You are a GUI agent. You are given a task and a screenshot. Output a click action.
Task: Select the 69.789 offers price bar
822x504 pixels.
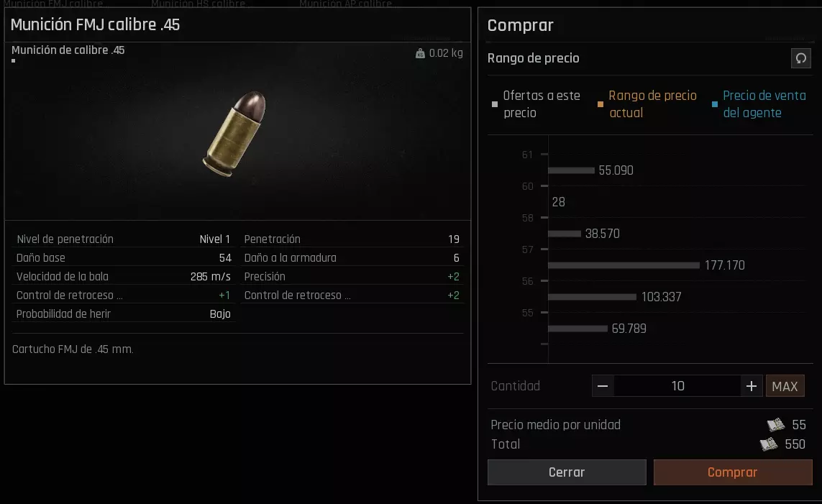[577, 329]
